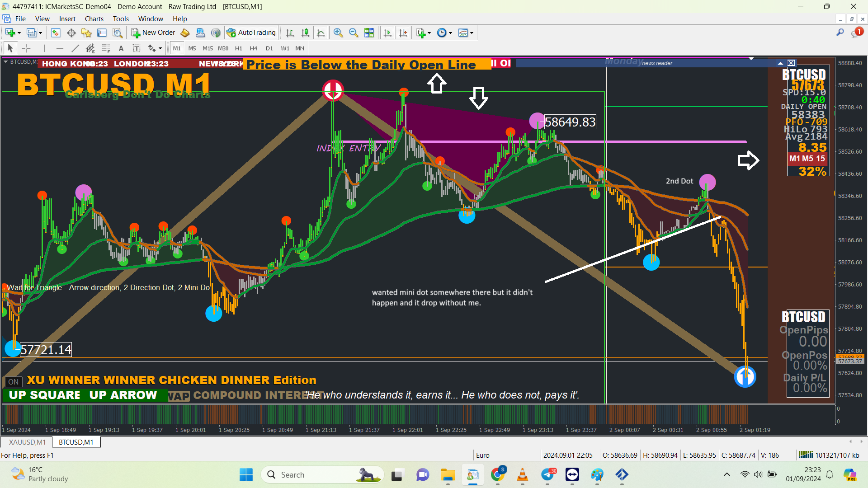Open the new chart dropdown arrow
This screenshot has width=868, height=488.
pyautogui.click(x=19, y=33)
